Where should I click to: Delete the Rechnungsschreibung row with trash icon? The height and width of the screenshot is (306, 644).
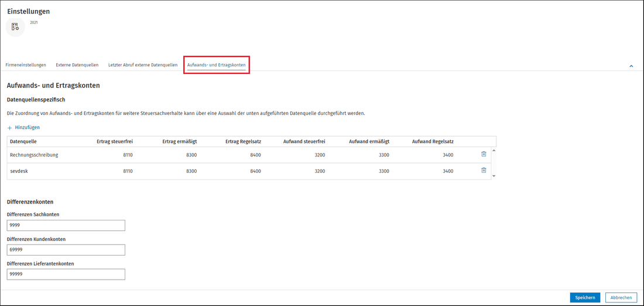click(484, 154)
